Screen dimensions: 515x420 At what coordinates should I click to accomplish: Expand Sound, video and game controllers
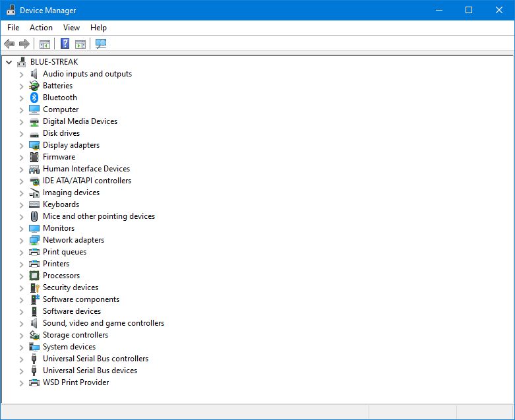(x=21, y=324)
